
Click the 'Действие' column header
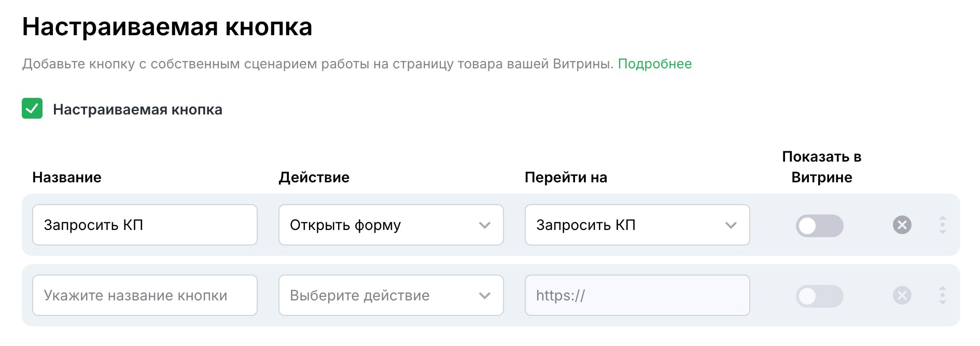coord(314,177)
